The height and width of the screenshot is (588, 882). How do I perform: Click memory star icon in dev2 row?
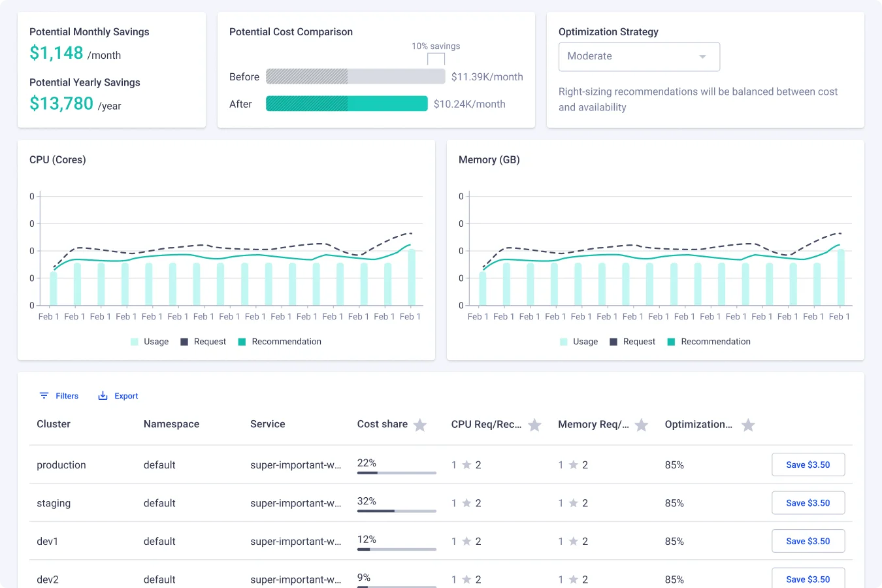573,580
